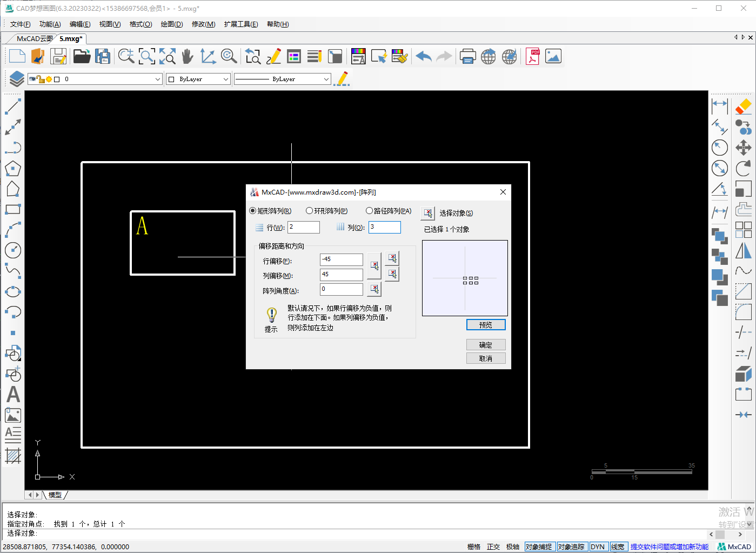Click the column offset input field
This screenshot has height=553, width=756.
coord(342,275)
